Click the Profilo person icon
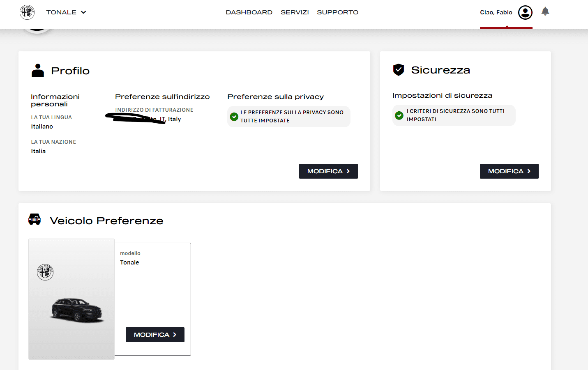Screen dimensions: 588x370 click(38, 71)
